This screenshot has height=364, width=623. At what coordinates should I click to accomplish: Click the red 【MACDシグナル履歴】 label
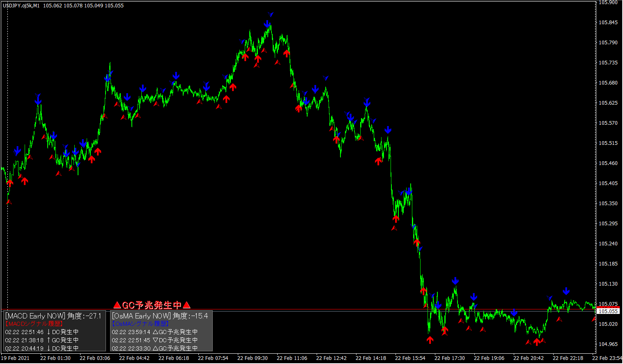click(x=34, y=324)
